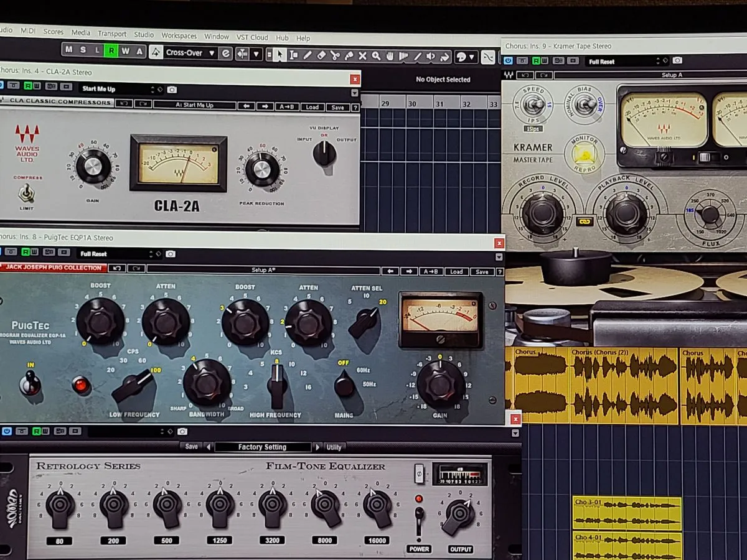Choose the Zoom magnifier tool
The width and height of the screenshot is (747, 560).
376,56
